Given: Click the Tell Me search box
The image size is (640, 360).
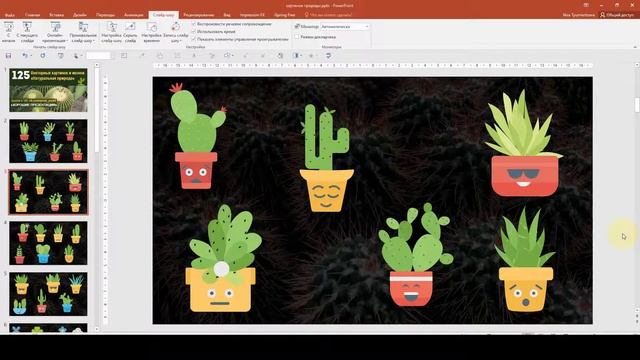Looking at the screenshot, I should click(329, 15).
